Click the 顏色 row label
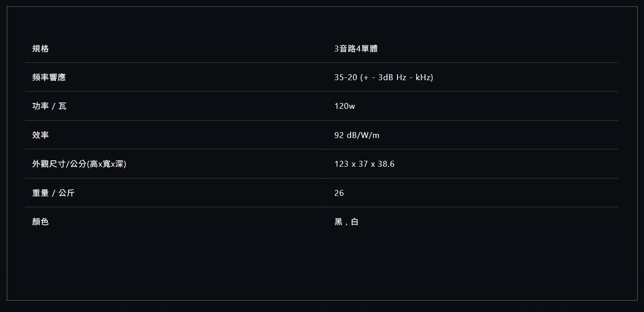This screenshot has height=312, width=644. pos(40,222)
